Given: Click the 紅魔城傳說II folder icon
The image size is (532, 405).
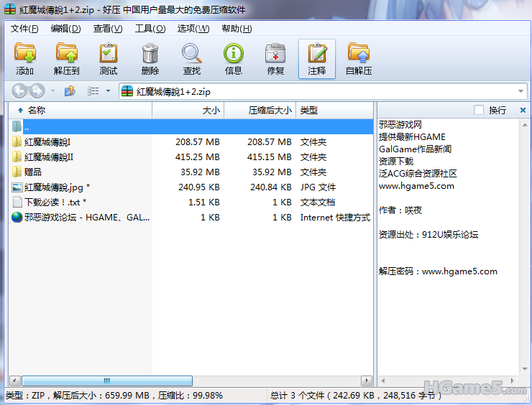Looking at the screenshot, I should point(17,157).
